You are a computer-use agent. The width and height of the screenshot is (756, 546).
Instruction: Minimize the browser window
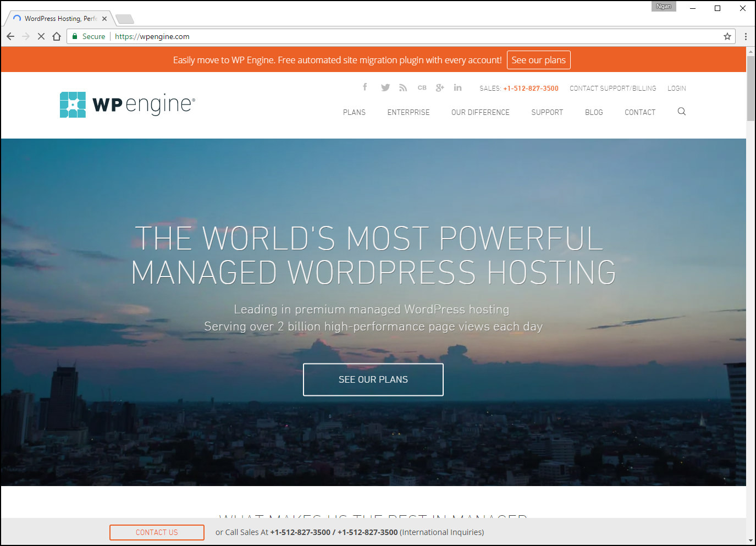693,8
